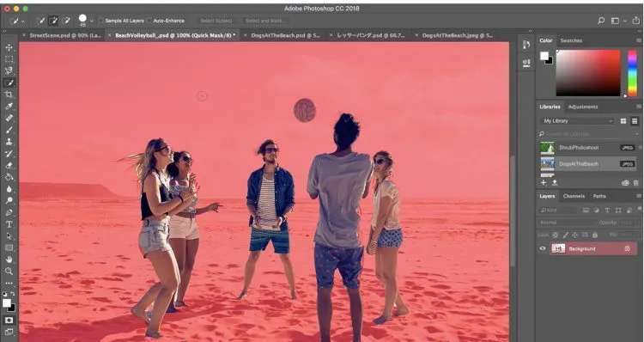644x342 pixels.
Task: Select the Clone Stamp tool
Action: click(x=9, y=142)
